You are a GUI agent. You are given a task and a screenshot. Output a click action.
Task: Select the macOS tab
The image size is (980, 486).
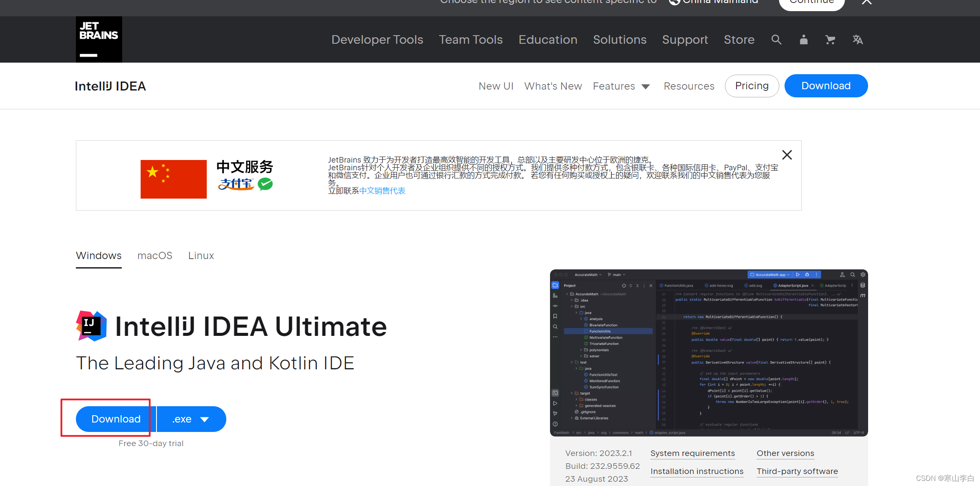pyautogui.click(x=155, y=256)
